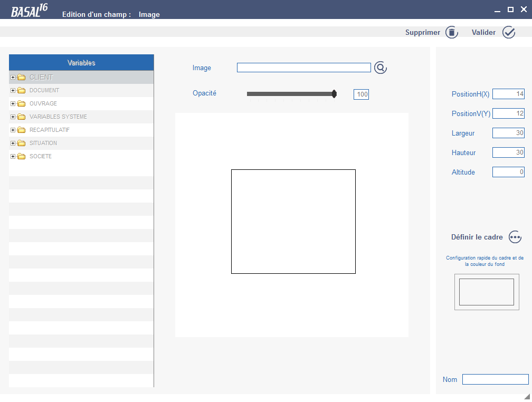Click the VARIABLES SYSTEME folder icon
Screen dimensions: 532x402
[21, 117]
